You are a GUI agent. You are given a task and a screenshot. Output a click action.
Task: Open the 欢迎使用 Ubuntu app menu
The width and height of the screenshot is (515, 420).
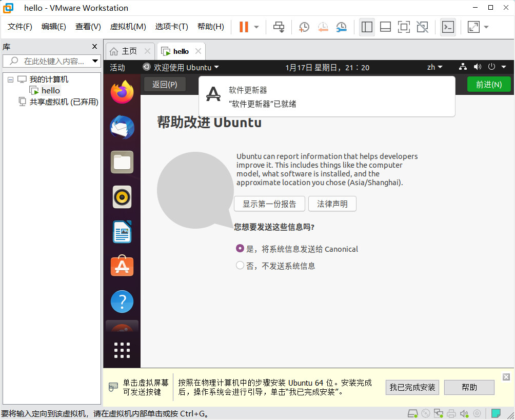pos(181,67)
